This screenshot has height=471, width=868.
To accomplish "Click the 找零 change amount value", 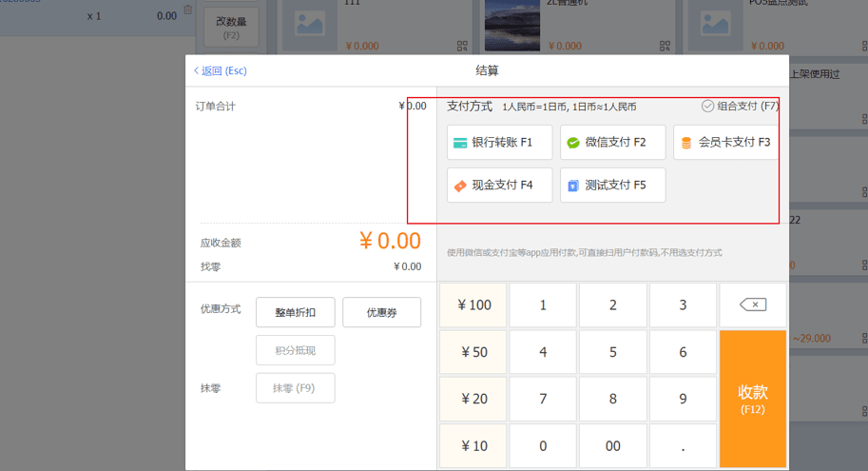I will (408, 266).
